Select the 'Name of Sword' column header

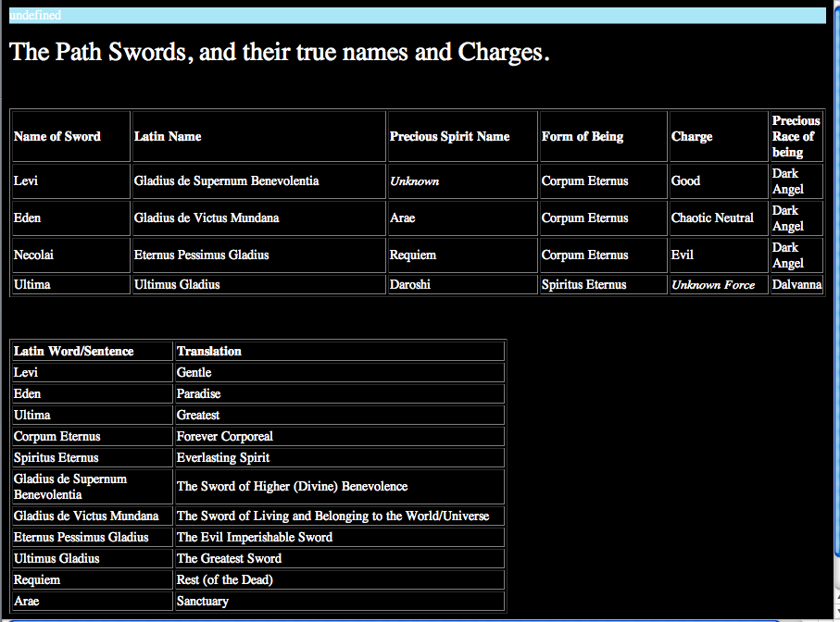click(x=56, y=136)
